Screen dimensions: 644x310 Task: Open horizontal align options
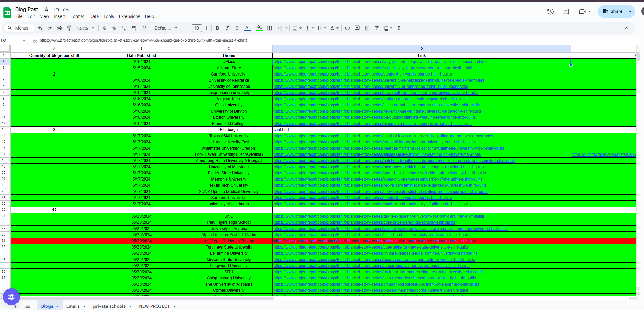(x=297, y=28)
